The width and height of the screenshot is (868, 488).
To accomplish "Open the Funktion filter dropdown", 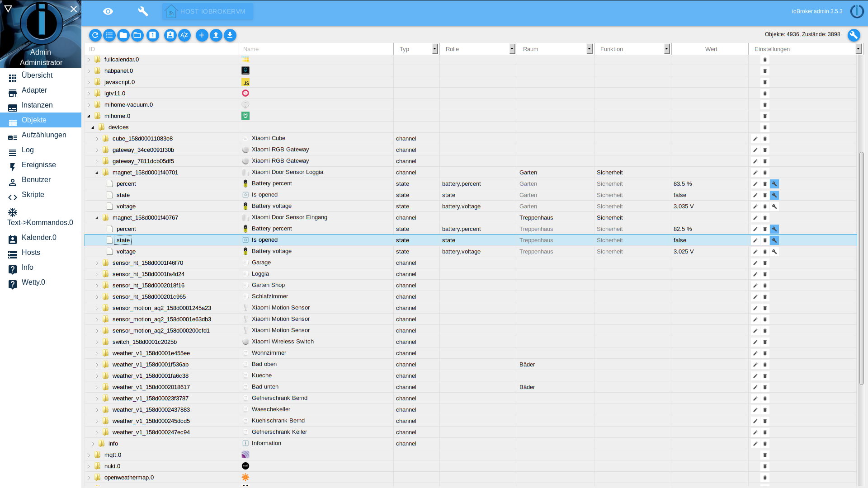I will [x=666, y=49].
